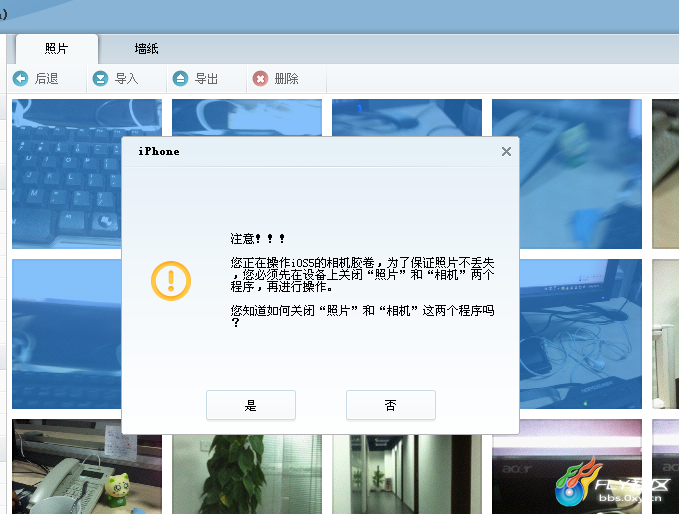679x514 pixels.
Task: Select the Acer monitor photo thumbnail
Action: click(x=567, y=467)
